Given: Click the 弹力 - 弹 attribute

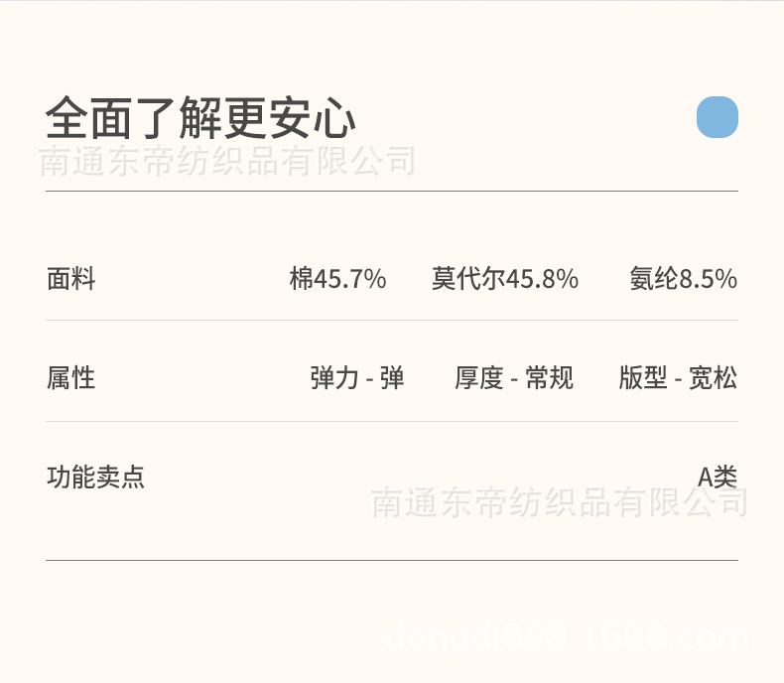Looking at the screenshot, I should click(x=357, y=378).
